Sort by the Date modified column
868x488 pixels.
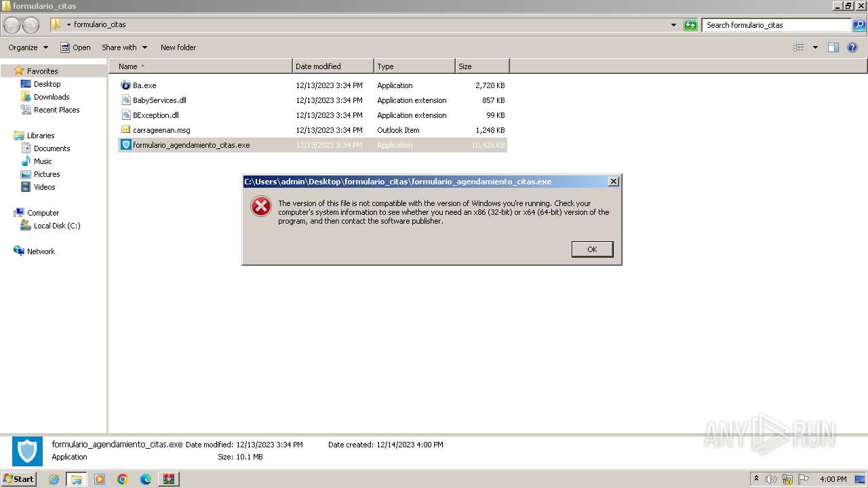tap(333, 66)
